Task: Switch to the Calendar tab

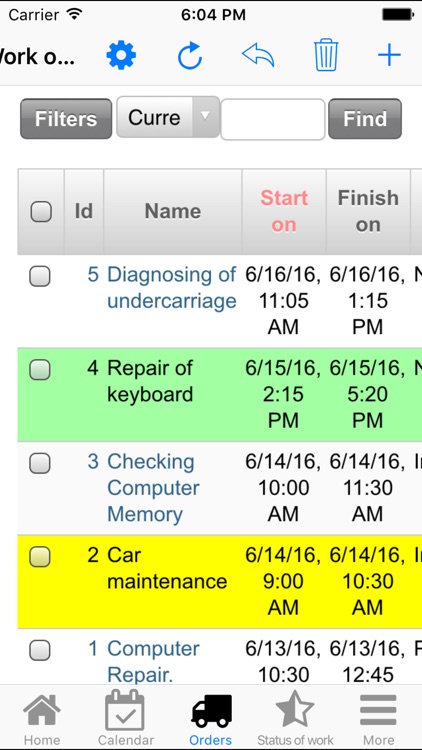Action: pyautogui.click(x=125, y=719)
